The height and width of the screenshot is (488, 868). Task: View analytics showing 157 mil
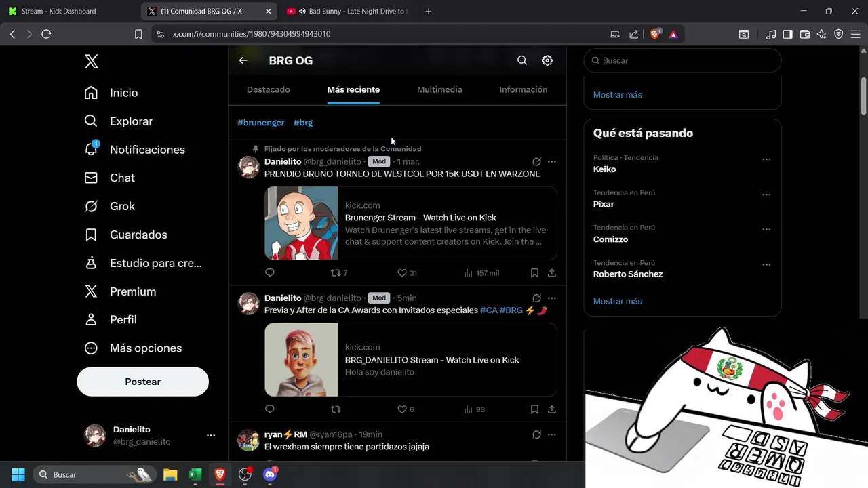coord(481,272)
